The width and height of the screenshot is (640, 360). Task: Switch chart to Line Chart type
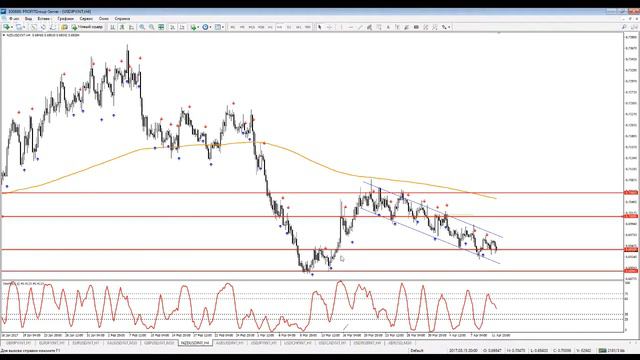131,27
